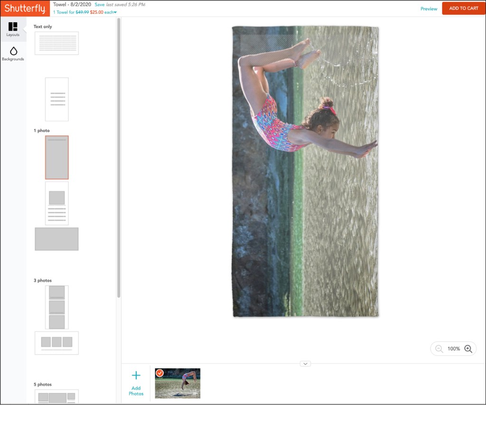Open the Preview link
This screenshot has height=448, width=486.
(429, 9)
